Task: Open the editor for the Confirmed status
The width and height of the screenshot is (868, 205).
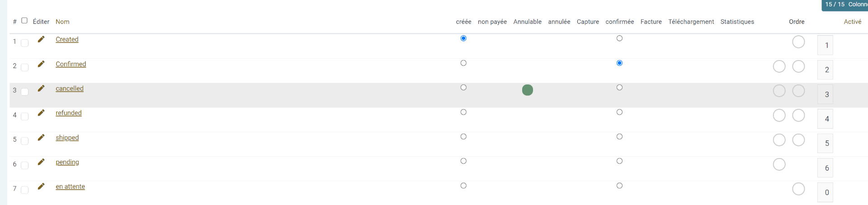Action: [x=41, y=64]
